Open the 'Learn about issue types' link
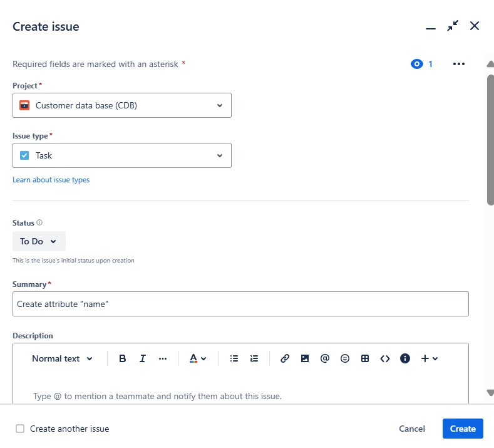The width and height of the screenshot is (494, 448). pos(51,180)
